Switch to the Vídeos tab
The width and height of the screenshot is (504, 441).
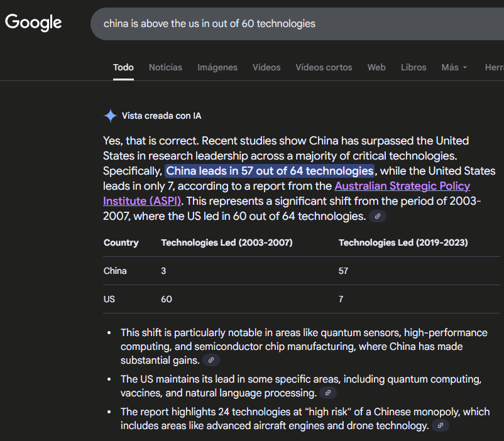pyautogui.click(x=266, y=67)
